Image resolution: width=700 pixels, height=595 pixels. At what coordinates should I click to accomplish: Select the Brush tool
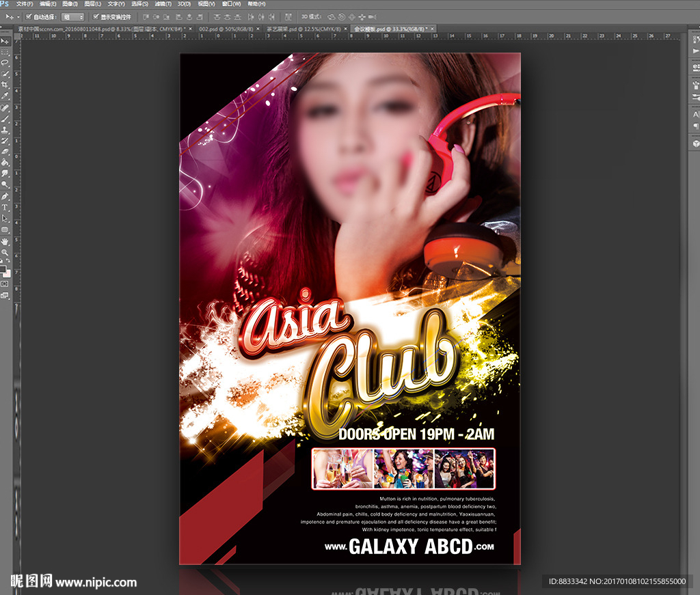[5, 119]
